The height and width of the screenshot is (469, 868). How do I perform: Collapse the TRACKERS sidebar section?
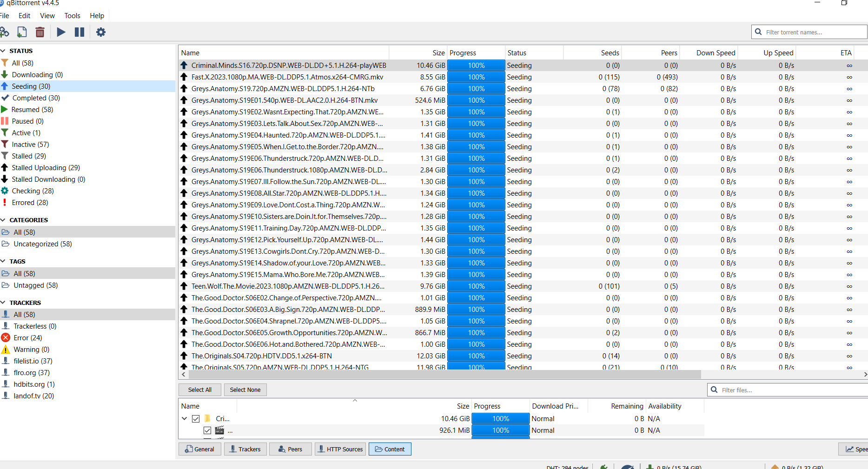click(x=3, y=303)
